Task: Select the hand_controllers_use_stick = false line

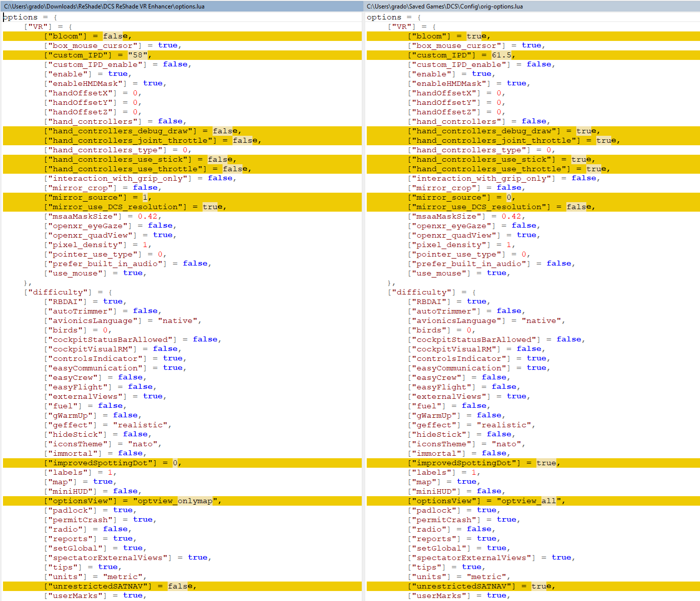Action: pyautogui.click(x=182, y=159)
